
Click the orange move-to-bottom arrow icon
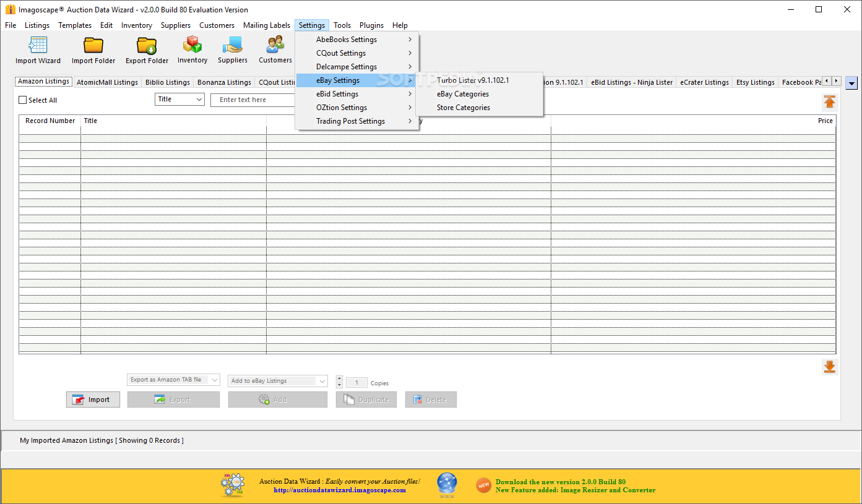(x=830, y=367)
